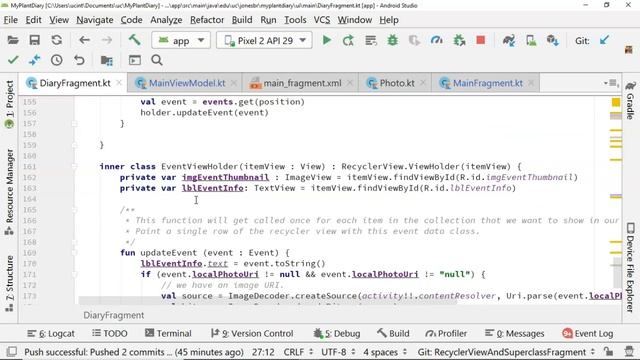
Task: Open the Device File Explorer side panel
Action: point(630,267)
